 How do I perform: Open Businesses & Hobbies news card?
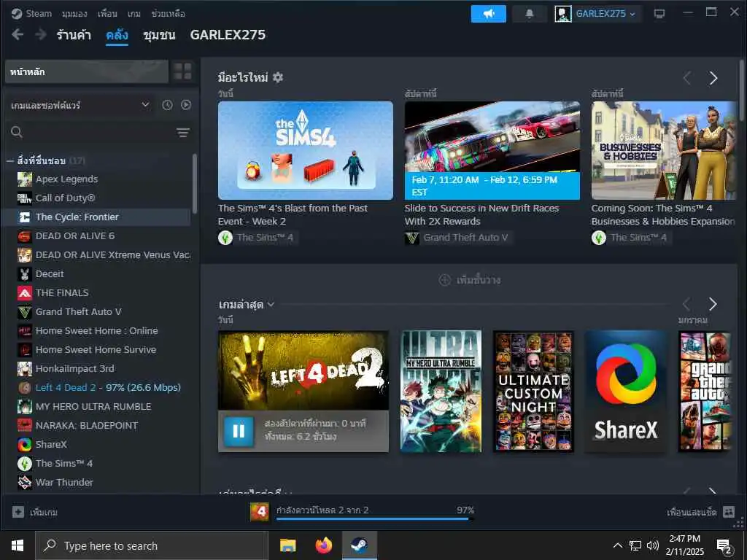pyautogui.click(x=664, y=150)
